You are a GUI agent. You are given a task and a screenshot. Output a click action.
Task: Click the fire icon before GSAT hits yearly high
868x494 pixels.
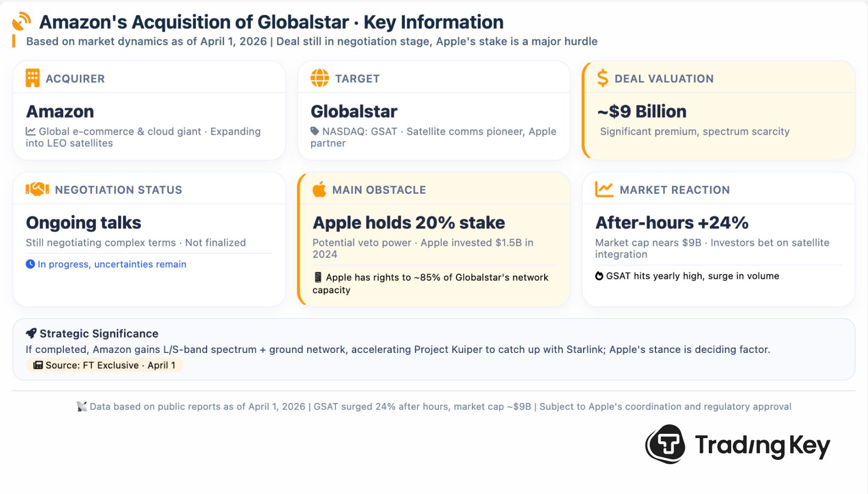599,276
